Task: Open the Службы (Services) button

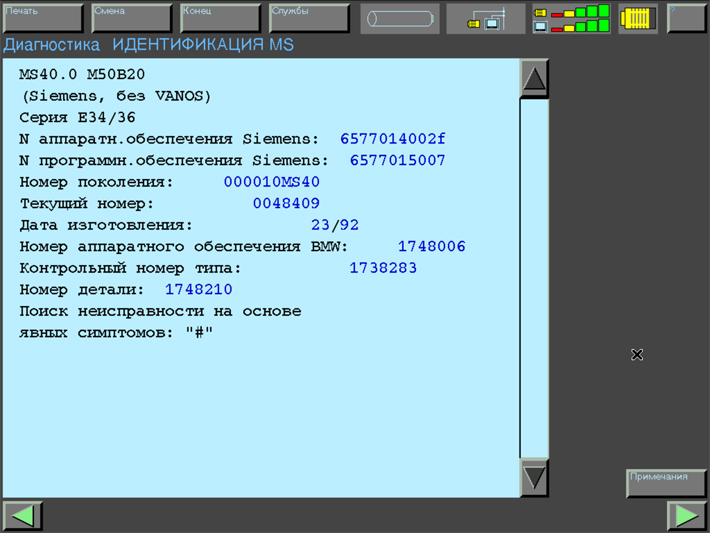Action: (x=309, y=18)
